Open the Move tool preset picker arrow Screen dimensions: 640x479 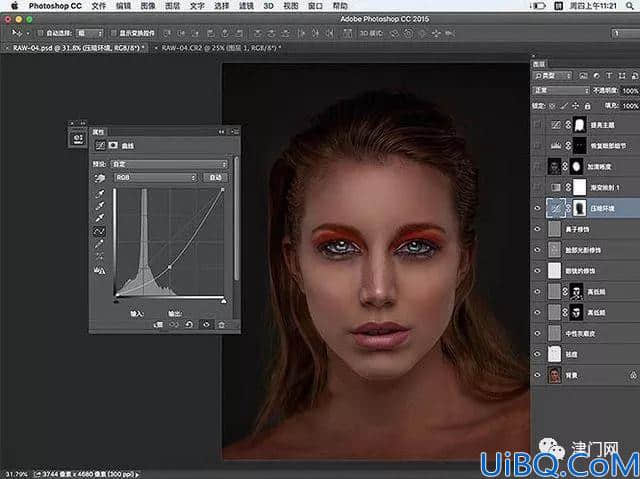[x=28, y=33]
